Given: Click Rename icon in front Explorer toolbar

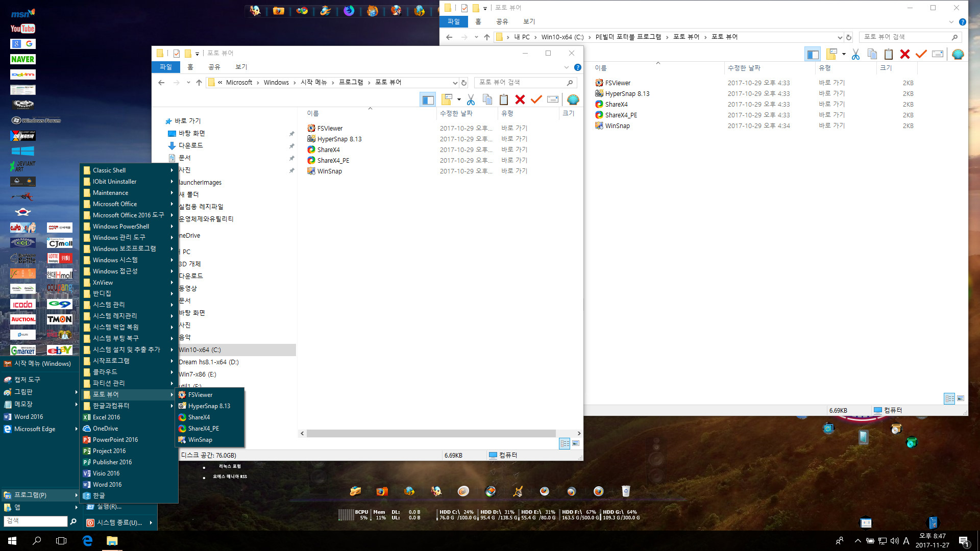Looking at the screenshot, I should click(x=553, y=99).
